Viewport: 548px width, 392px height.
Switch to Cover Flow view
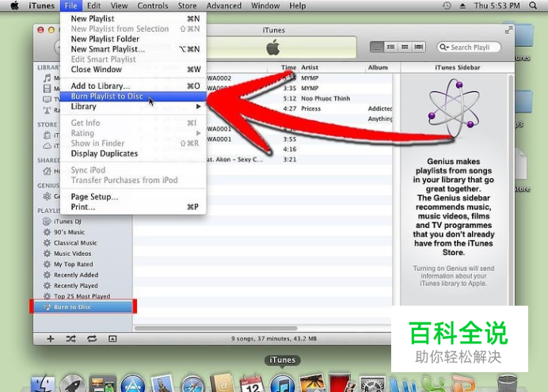pyautogui.click(x=419, y=47)
